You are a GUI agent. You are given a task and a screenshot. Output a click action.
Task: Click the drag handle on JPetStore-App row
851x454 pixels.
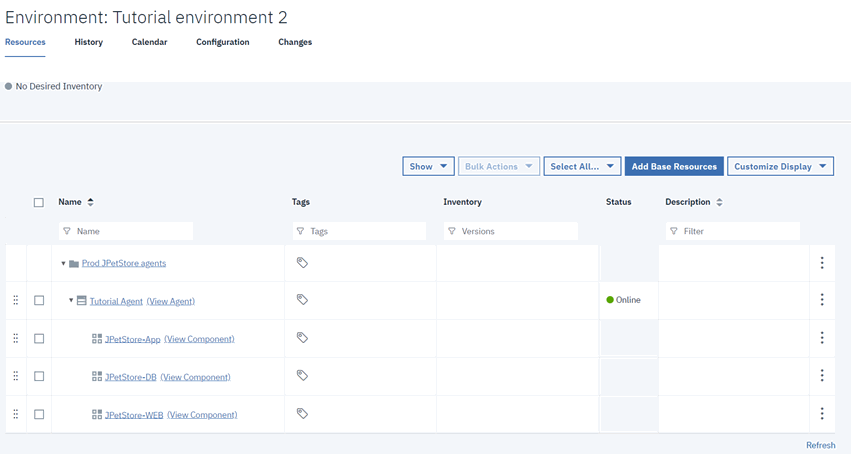pos(16,338)
